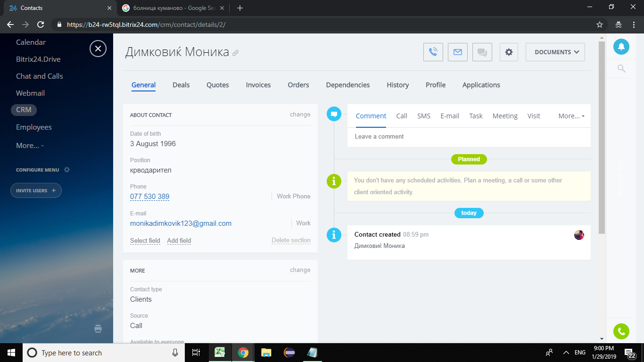Expand the More... dropdown in timeline tabs
The image size is (644, 362).
(571, 116)
